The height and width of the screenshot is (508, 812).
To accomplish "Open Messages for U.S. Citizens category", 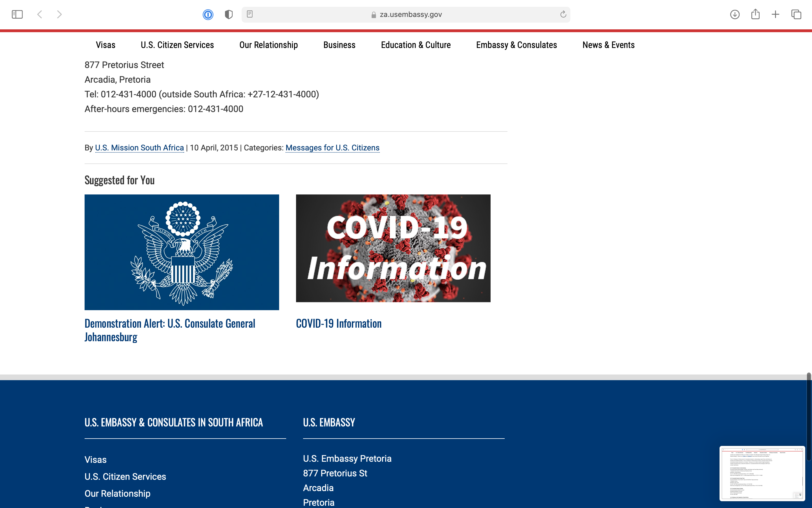I will (332, 148).
